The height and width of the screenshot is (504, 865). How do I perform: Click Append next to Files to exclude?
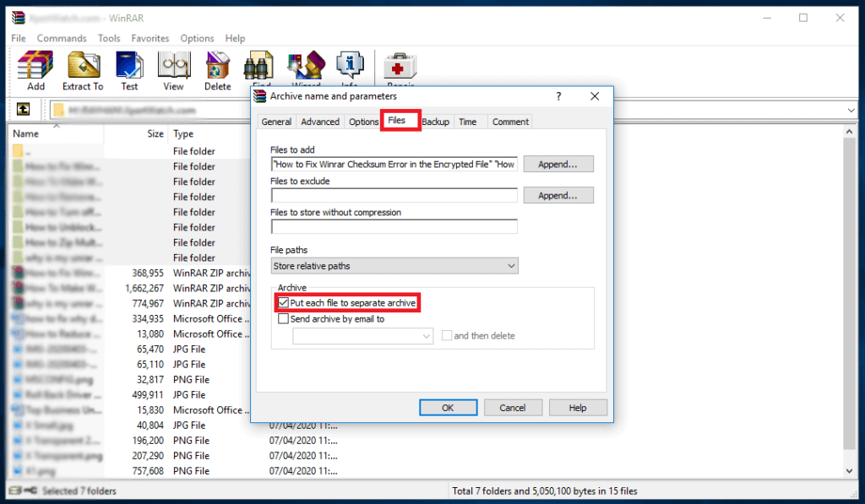(558, 195)
